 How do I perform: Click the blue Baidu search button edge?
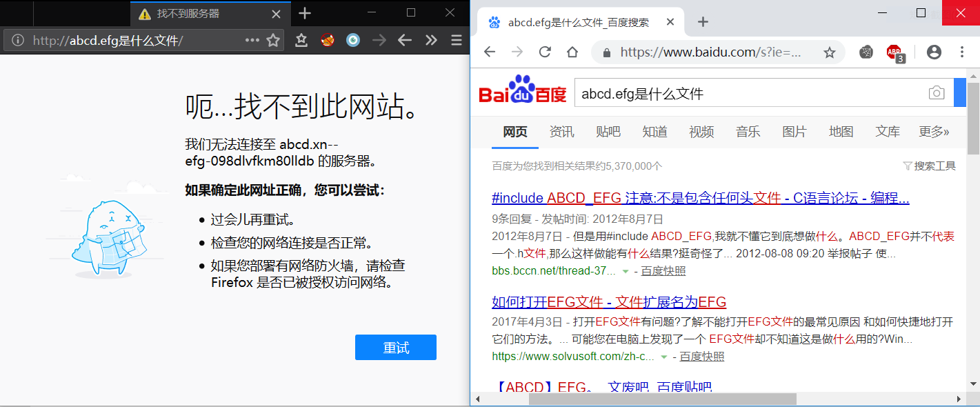point(960,93)
